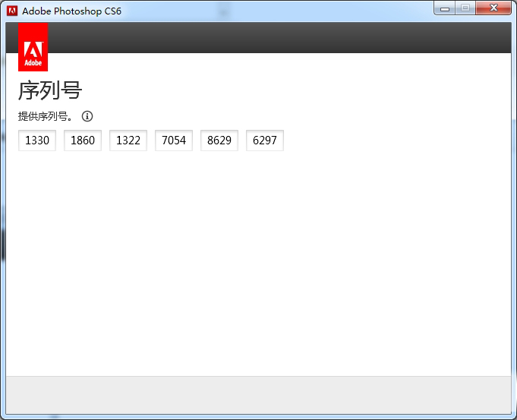Select the serial field containing 7054
Viewport: 517px width, 420px height.
(174, 141)
